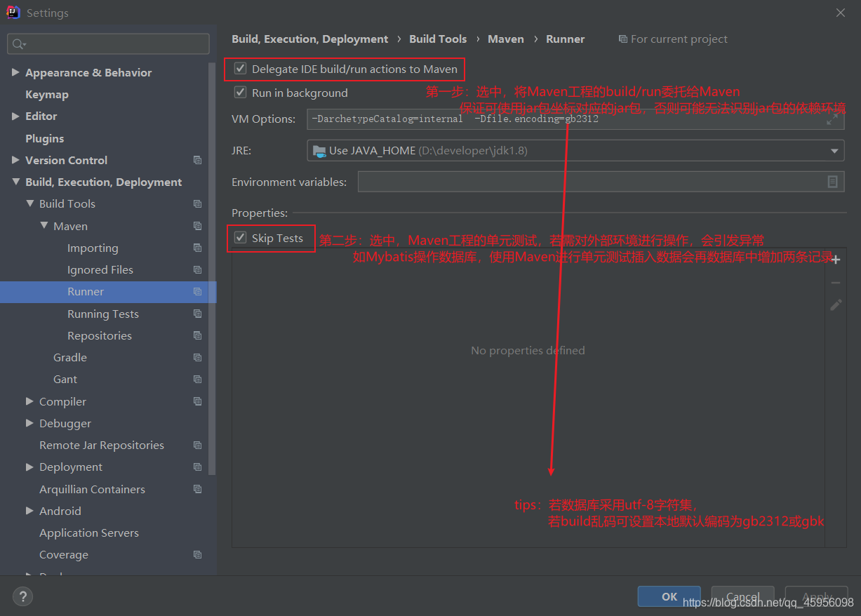Close the Settings dialog
This screenshot has height=616, width=861.
[841, 13]
